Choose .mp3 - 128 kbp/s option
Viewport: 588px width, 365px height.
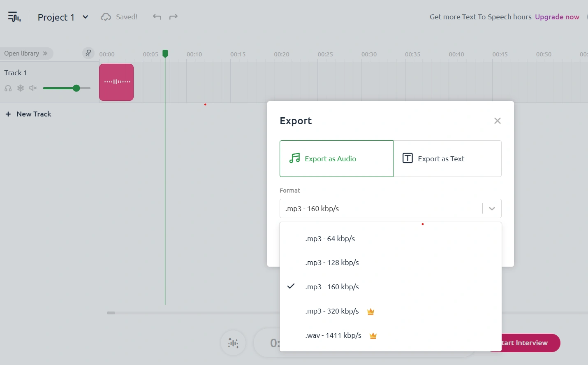(x=332, y=263)
